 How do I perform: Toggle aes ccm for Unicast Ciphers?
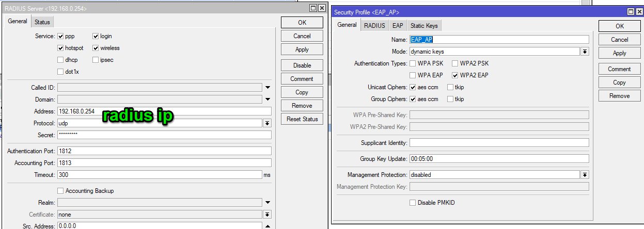pos(413,87)
